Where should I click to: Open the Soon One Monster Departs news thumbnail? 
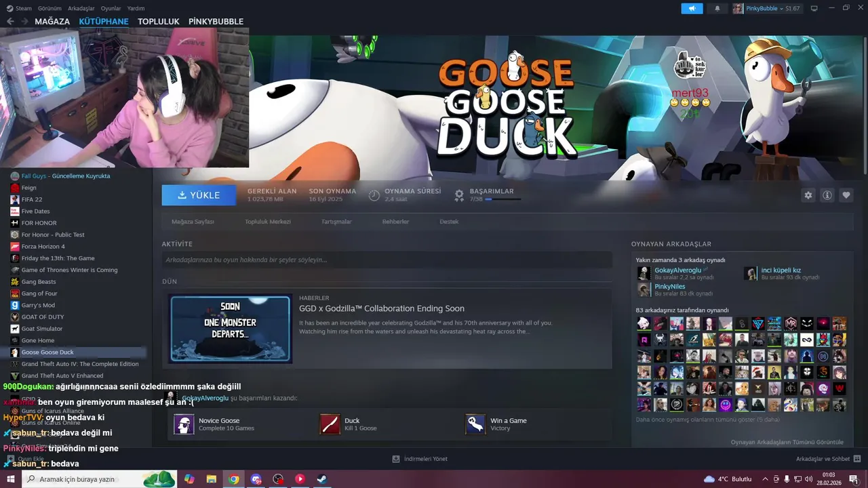click(x=231, y=329)
